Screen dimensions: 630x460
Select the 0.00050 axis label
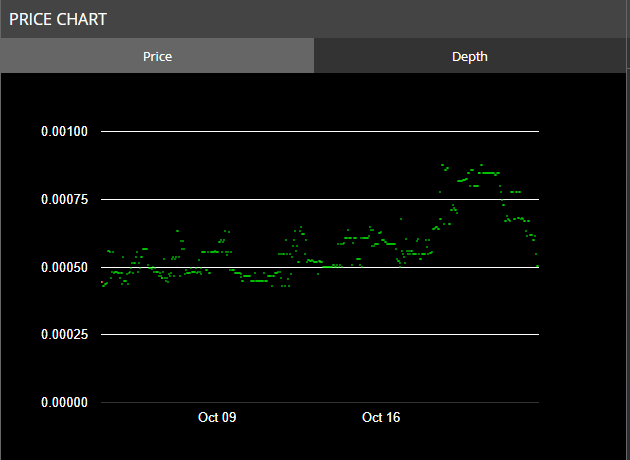[64, 267]
